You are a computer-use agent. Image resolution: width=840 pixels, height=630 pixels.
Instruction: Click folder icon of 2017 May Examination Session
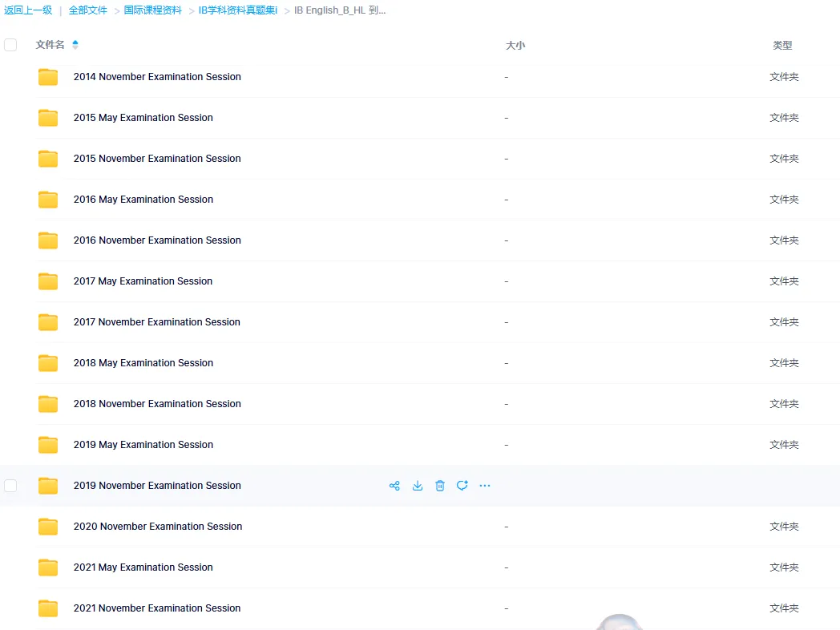coord(48,281)
